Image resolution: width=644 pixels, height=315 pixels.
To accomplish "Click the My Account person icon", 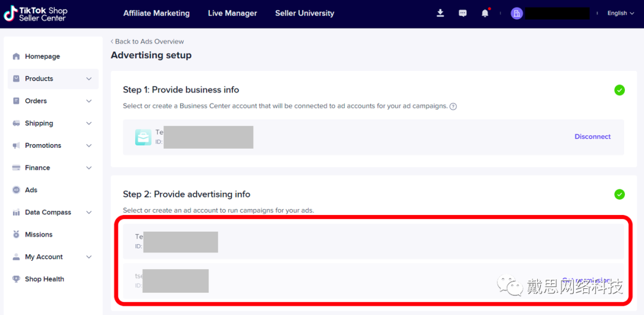I will click(x=17, y=257).
